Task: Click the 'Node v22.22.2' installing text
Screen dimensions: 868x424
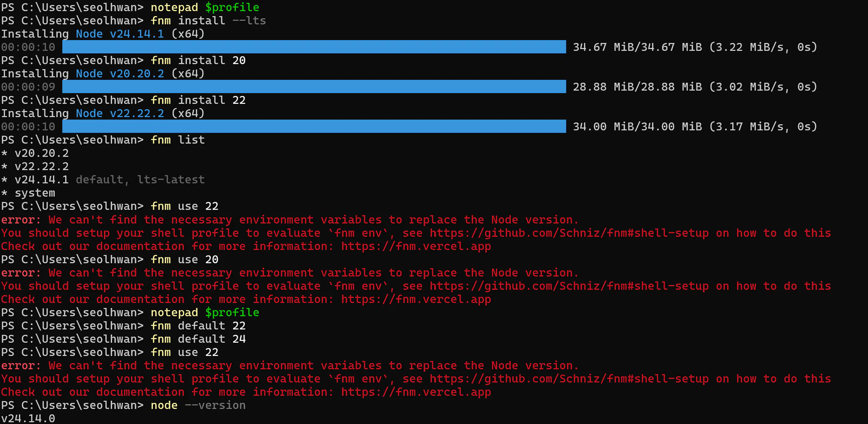Action: coord(120,113)
